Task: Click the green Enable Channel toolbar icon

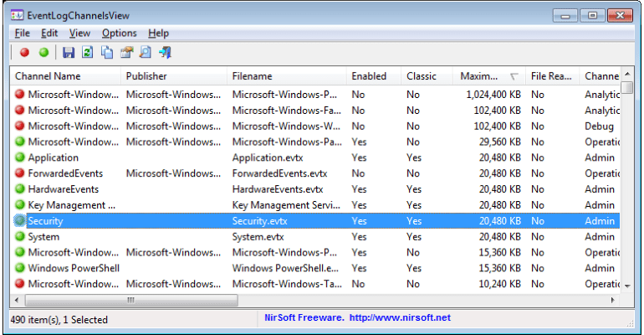Action: 43,53
